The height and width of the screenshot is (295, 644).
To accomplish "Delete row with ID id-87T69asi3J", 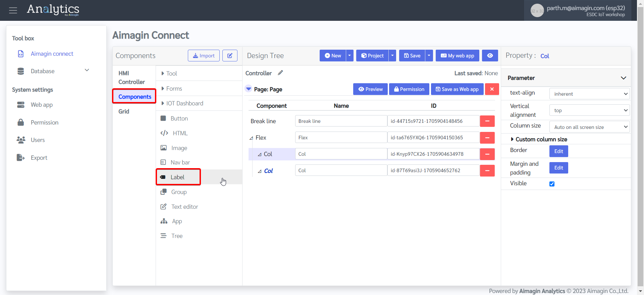I will 487,170.
